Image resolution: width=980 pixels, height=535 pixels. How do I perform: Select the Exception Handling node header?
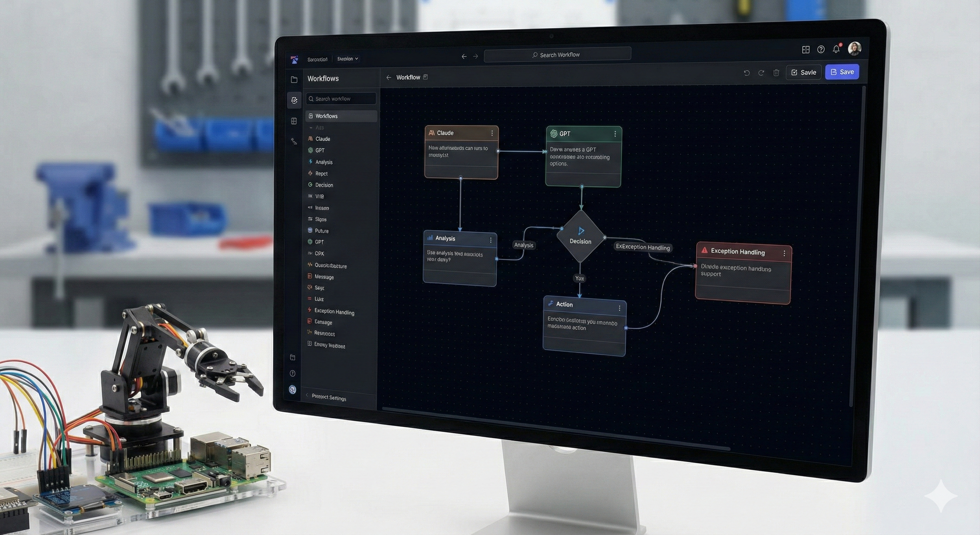tap(744, 252)
